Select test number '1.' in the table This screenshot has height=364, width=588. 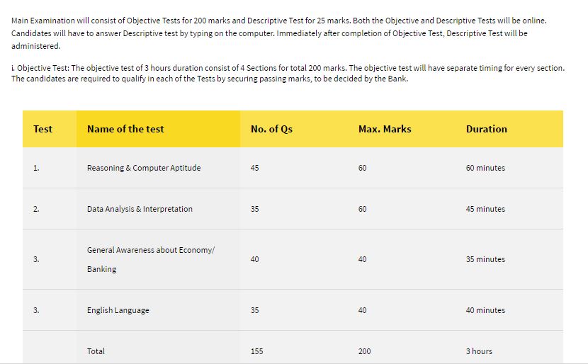36,168
